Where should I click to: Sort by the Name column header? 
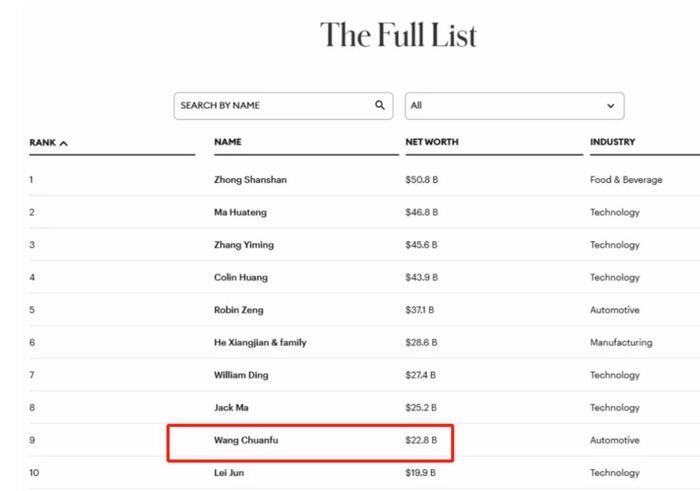pyautogui.click(x=228, y=142)
